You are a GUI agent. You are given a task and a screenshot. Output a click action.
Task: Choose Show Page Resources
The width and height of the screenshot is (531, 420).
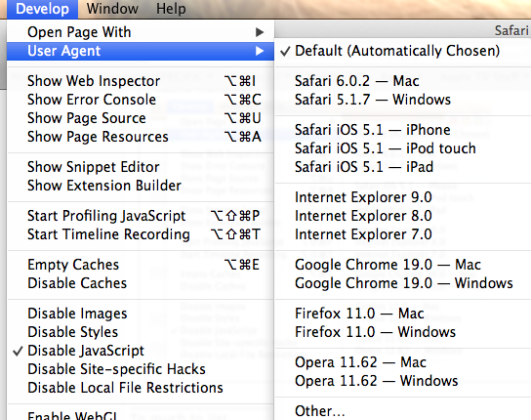click(x=141, y=137)
